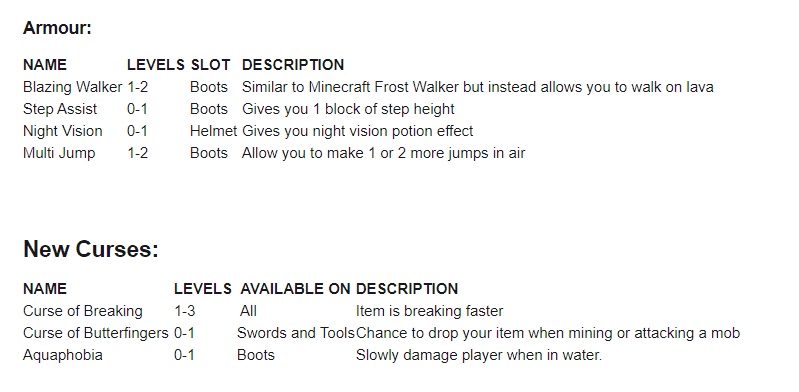Click the 'Item is breaking faster' description
Viewport: 799px width, 392px height.
(430, 311)
